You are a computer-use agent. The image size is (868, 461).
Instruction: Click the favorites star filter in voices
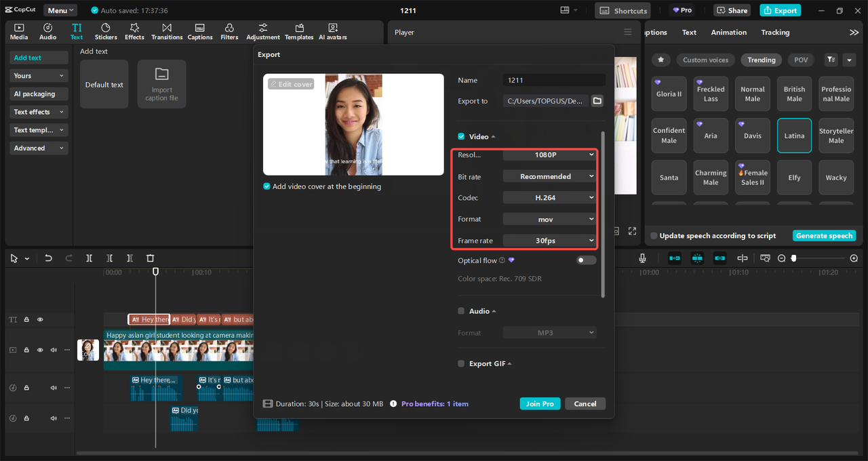click(x=660, y=60)
